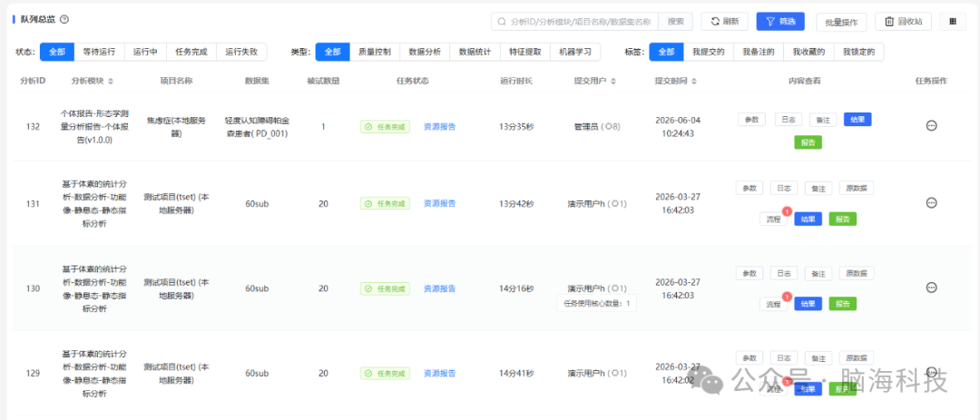Screen dimensions: 980x420
Task: Open 资源报告 link for task 130
Action: 439,288
